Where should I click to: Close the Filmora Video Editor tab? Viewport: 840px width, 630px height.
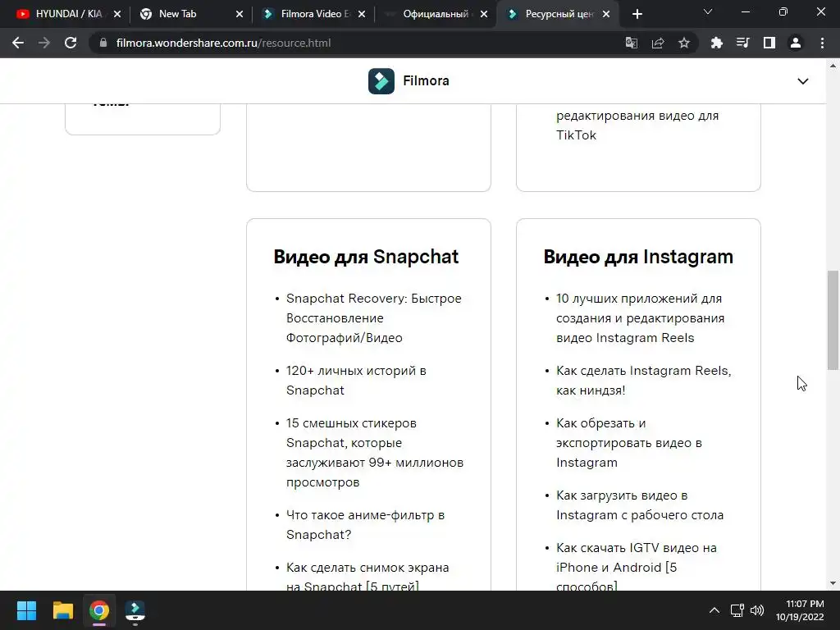[x=362, y=15]
